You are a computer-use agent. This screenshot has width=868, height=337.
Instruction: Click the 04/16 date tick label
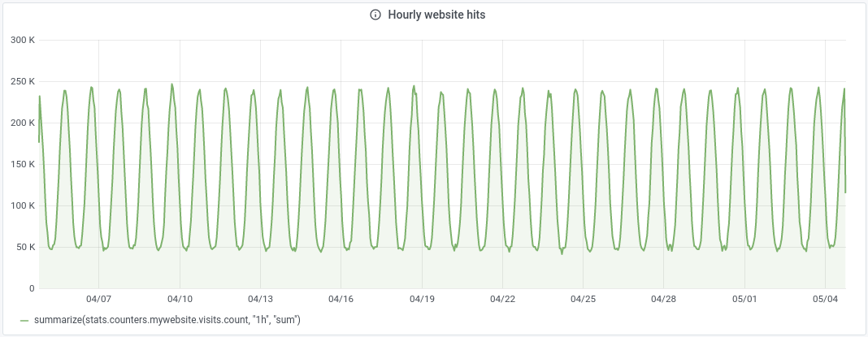point(341,300)
